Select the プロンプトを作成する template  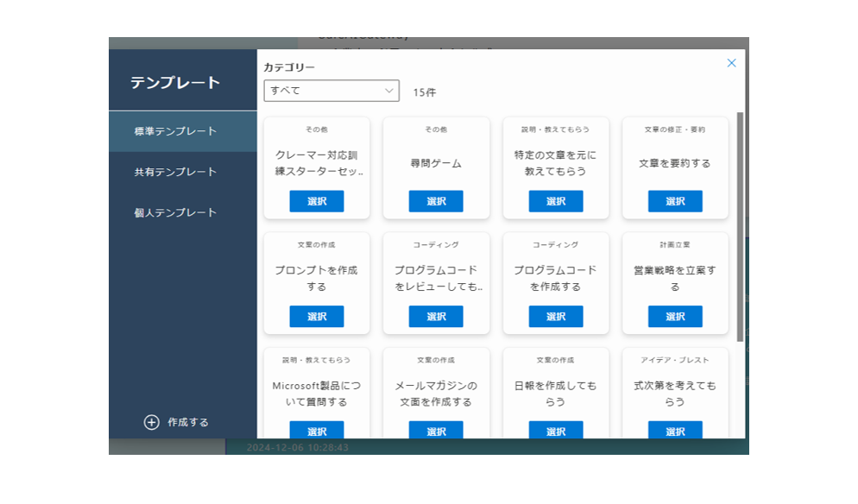click(x=316, y=317)
